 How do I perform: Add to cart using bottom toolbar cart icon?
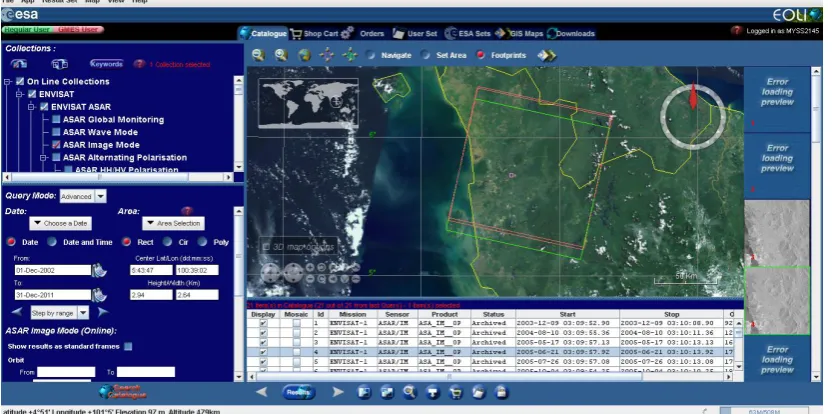pyautogui.click(x=456, y=393)
